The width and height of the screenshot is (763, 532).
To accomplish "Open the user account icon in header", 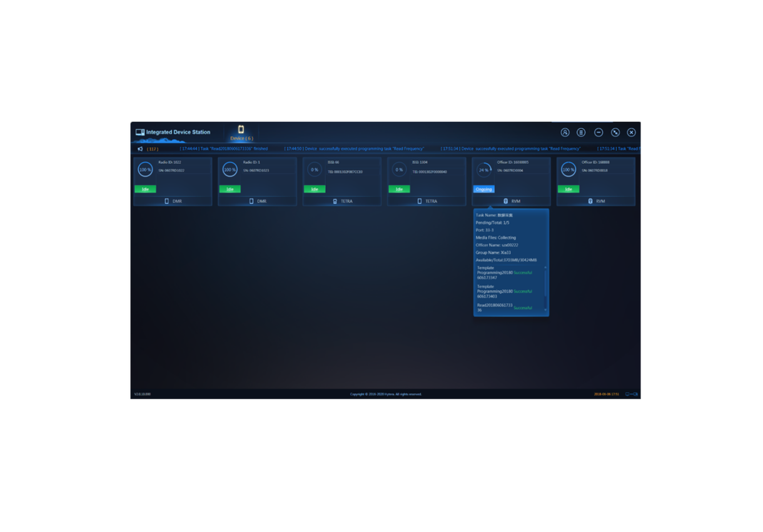I will click(x=565, y=133).
